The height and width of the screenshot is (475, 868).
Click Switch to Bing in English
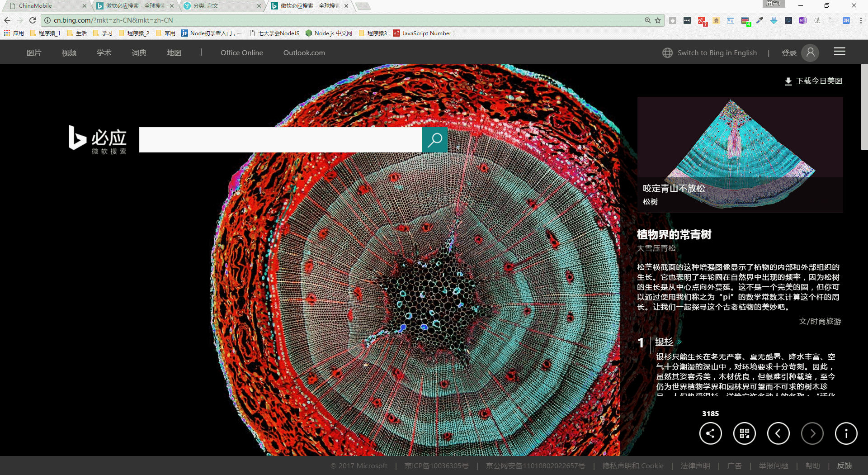coord(717,53)
